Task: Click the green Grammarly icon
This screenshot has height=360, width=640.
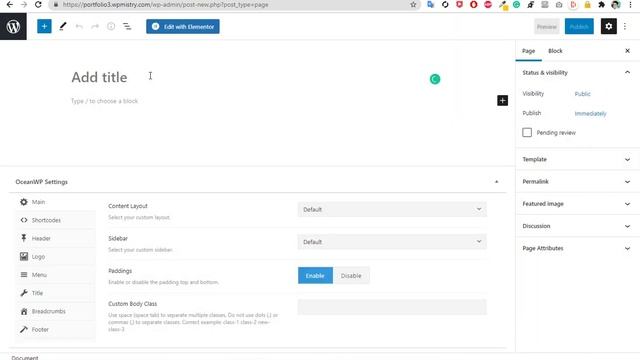Action: pos(435,79)
